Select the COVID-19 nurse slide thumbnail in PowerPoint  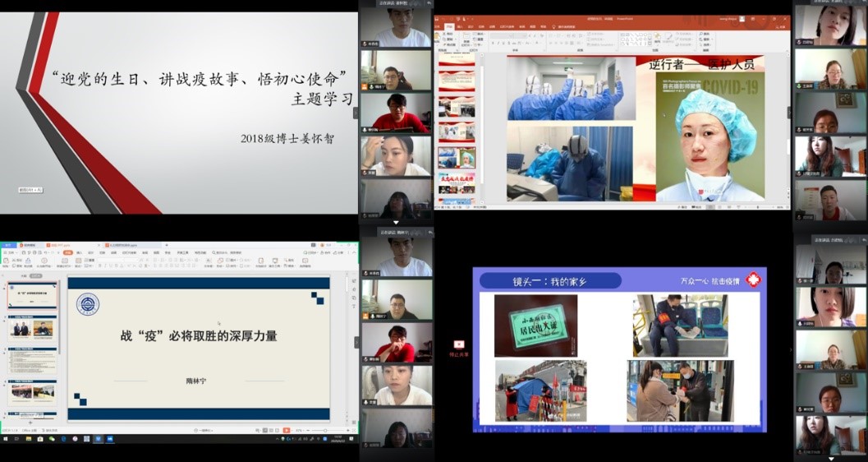coord(456,157)
